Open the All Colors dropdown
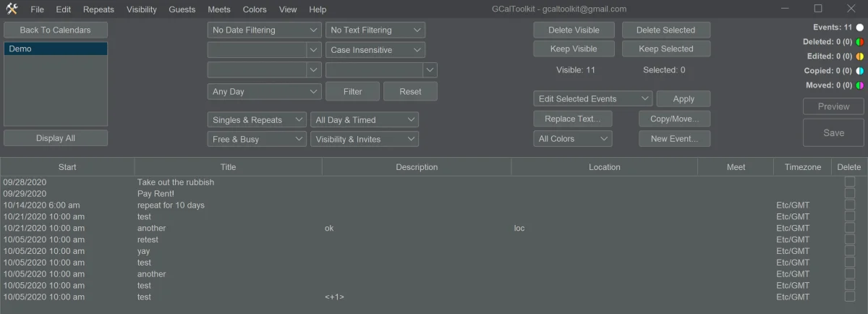 pyautogui.click(x=573, y=139)
